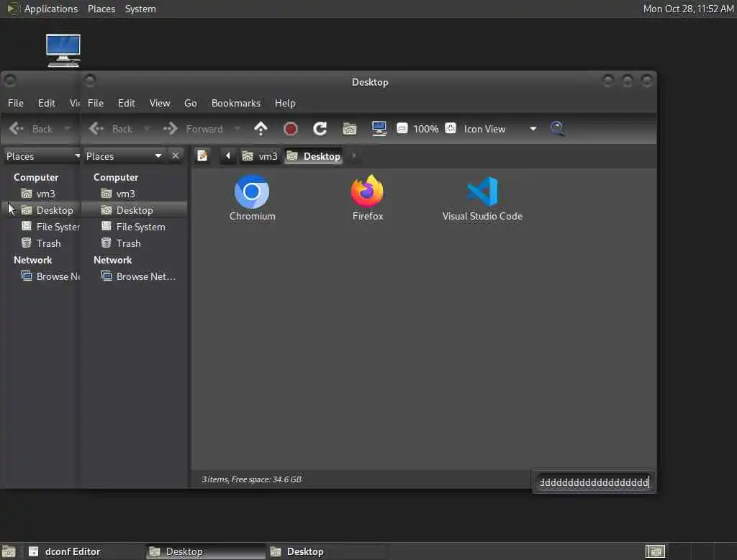Switch to first Desktop taskbar entry
The width and height of the screenshot is (737, 560).
[205, 551]
